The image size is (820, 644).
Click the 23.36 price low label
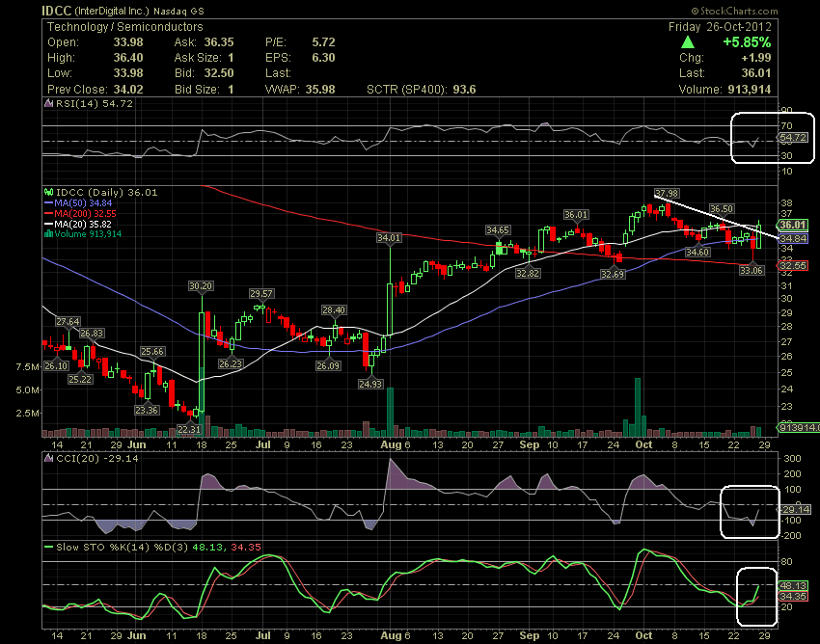pyautogui.click(x=147, y=411)
